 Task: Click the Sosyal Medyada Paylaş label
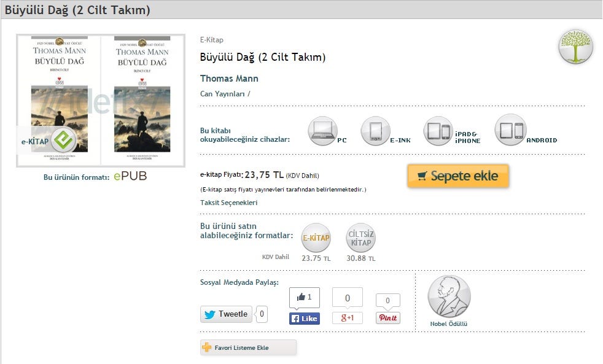pos(239,282)
